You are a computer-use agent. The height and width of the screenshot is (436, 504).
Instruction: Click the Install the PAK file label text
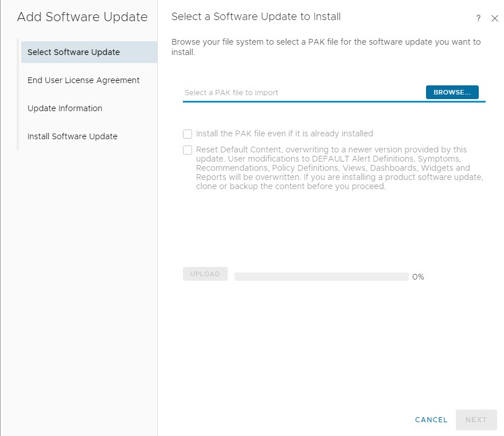284,133
